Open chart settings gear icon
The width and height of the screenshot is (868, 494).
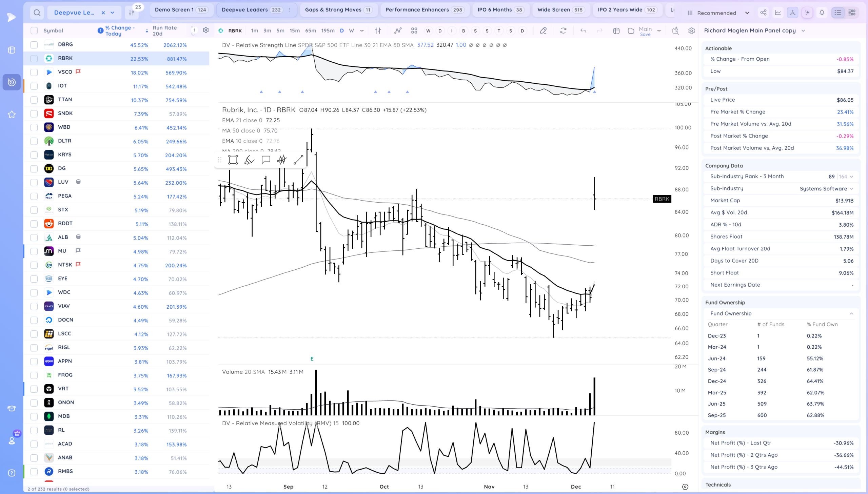pyautogui.click(x=691, y=30)
